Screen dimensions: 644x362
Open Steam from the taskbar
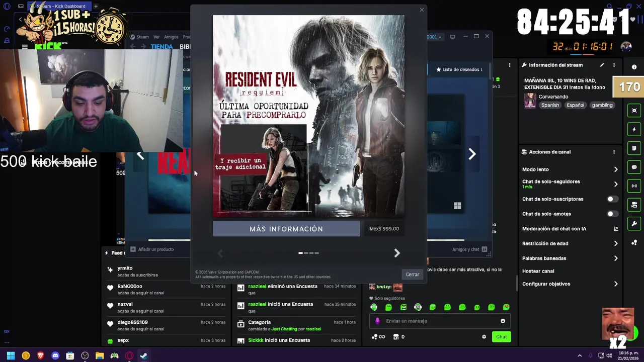(x=144, y=355)
